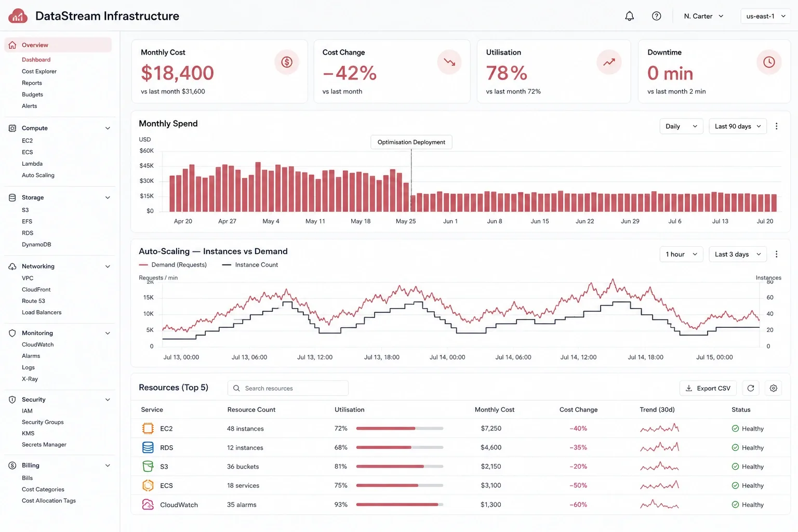Sort by Utilisation column header
Screen dimensions: 798x532
coord(350,409)
